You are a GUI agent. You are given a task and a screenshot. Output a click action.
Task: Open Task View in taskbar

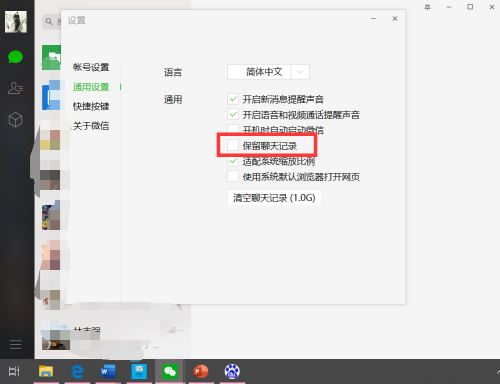[14, 371]
